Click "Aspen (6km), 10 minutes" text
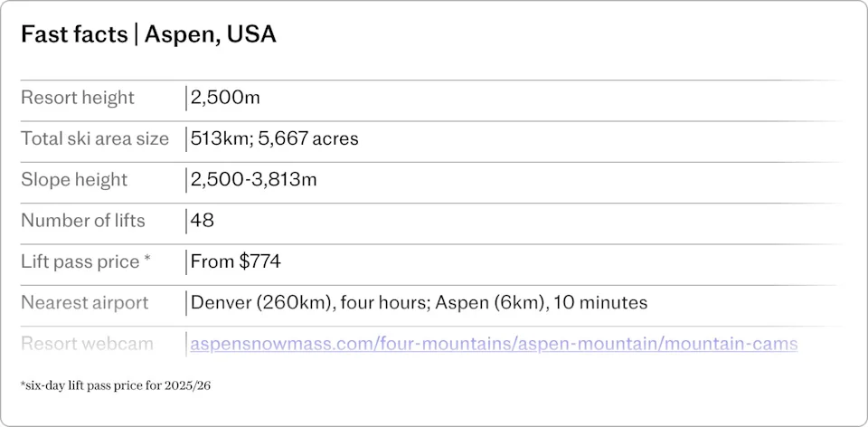Viewport: 868px width, 427px height. point(541,302)
